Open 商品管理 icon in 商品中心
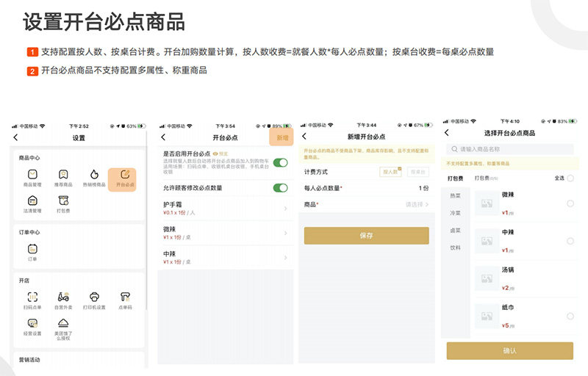This screenshot has height=376, width=588. click(x=32, y=175)
